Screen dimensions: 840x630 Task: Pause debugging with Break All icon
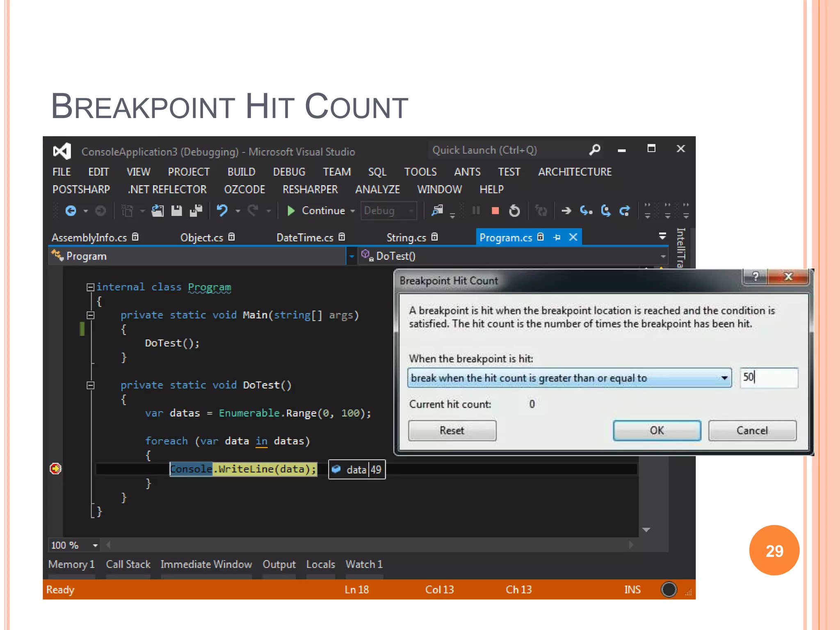point(476,211)
